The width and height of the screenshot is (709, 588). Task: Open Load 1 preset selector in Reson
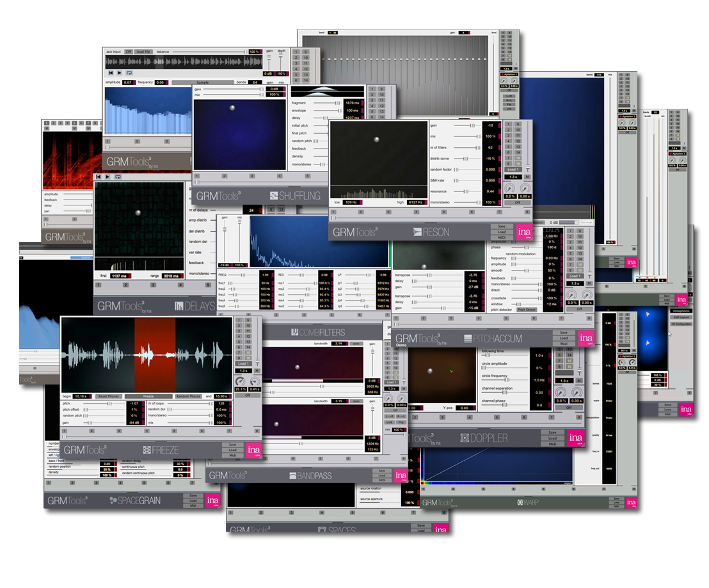[513, 170]
